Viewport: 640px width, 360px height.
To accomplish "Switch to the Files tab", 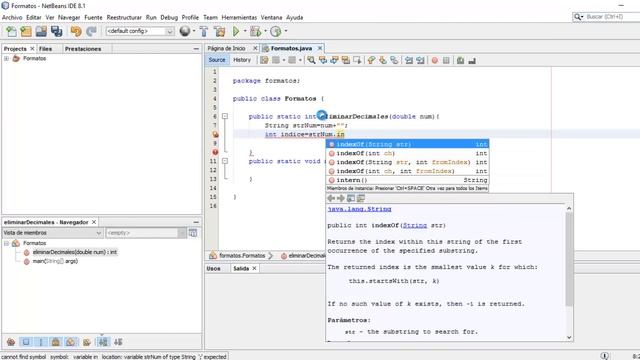I will [45, 49].
